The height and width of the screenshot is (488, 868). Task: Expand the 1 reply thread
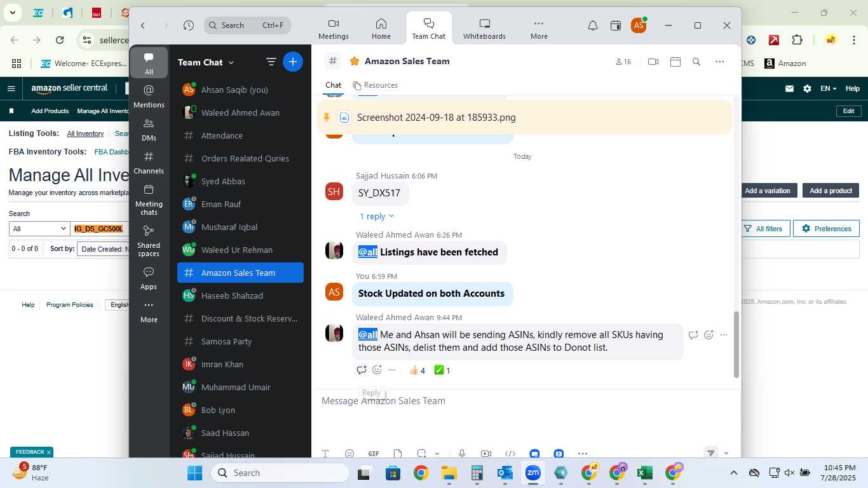377,216
